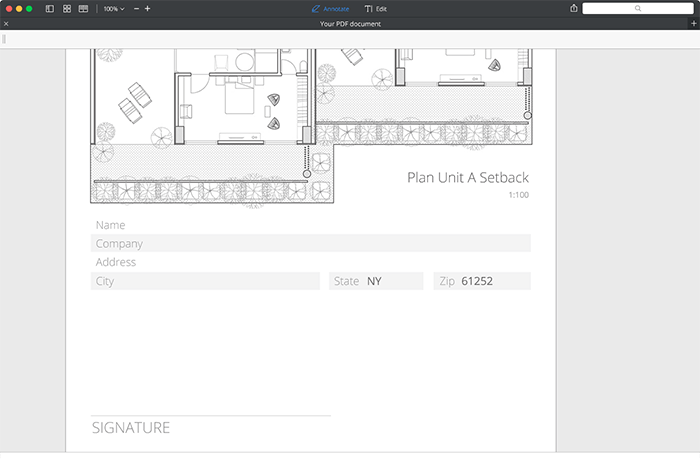The width and height of the screenshot is (700, 460).
Task: Activate the Annotate mode
Action: (x=330, y=8)
